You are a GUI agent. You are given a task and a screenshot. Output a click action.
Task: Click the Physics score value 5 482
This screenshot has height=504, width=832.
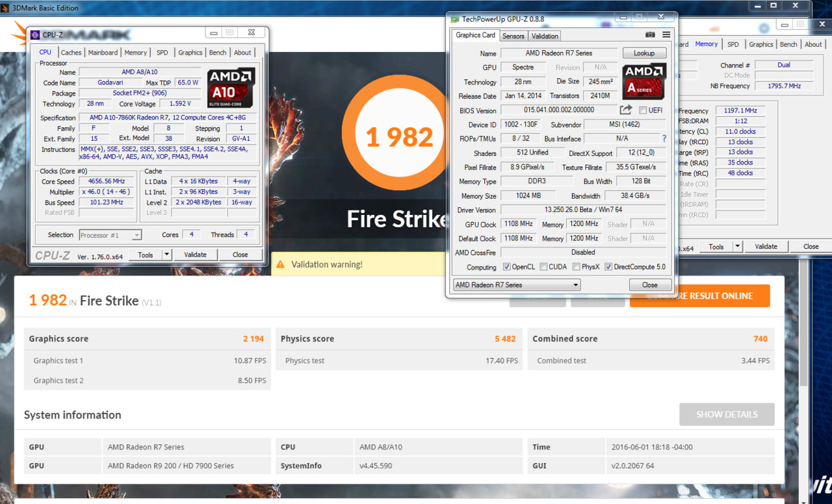pyautogui.click(x=505, y=338)
